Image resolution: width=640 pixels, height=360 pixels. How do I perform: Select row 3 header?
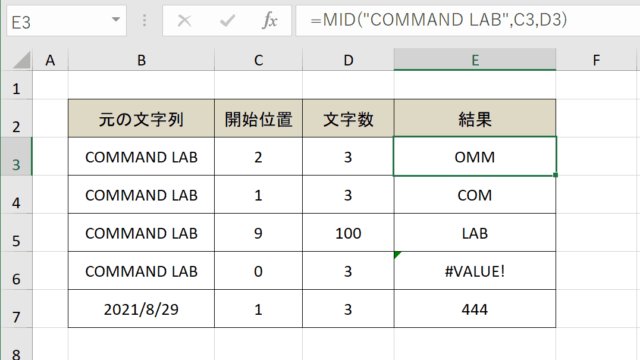[x=16, y=157]
